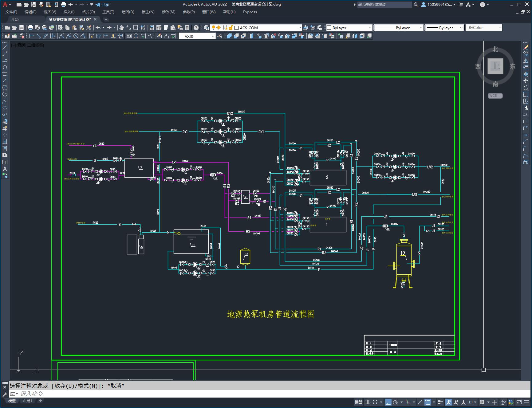532x408 pixels.
Task: Toggle annotation visibility in status bar
Action: tap(448, 402)
